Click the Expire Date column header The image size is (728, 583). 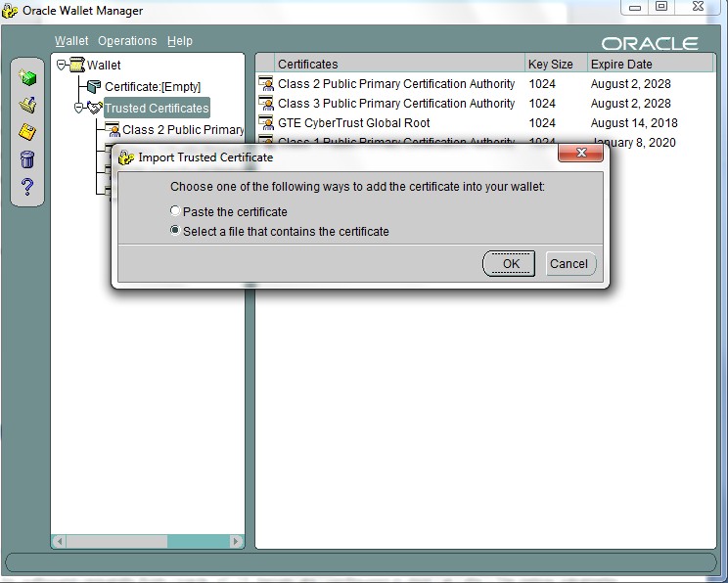coord(650,64)
